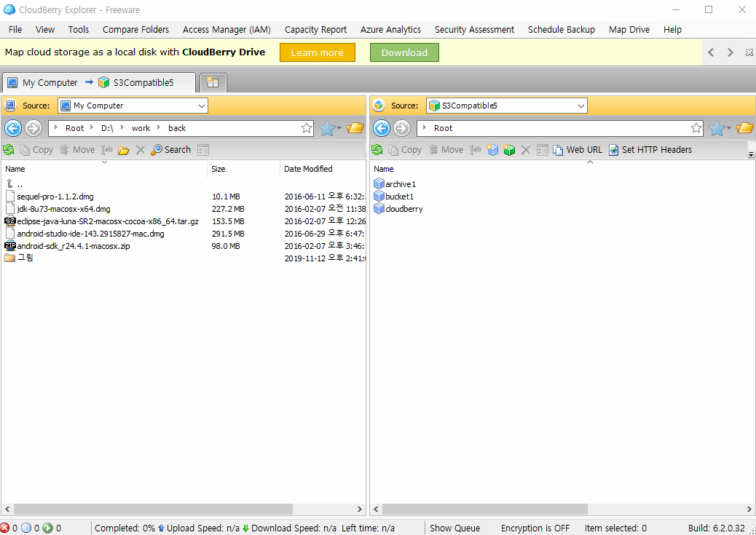
Task: Open the View menu
Action: pyautogui.click(x=45, y=29)
